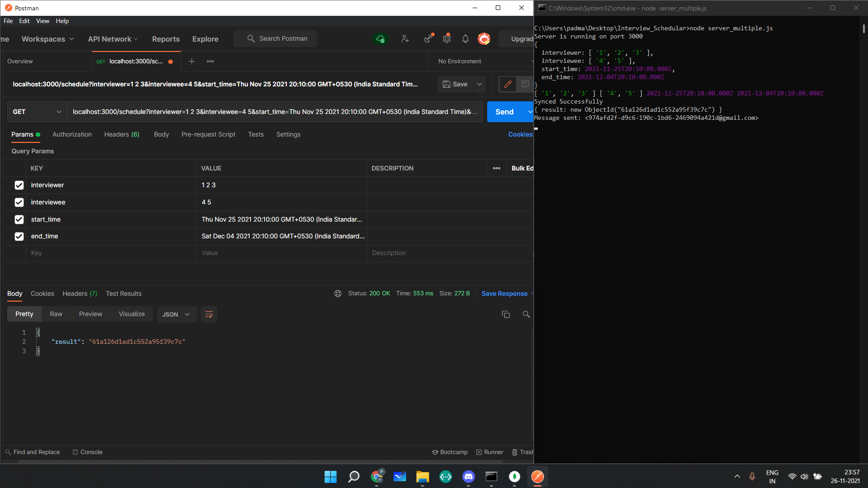
Task: Copy the response body
Action: pos(506,314)
